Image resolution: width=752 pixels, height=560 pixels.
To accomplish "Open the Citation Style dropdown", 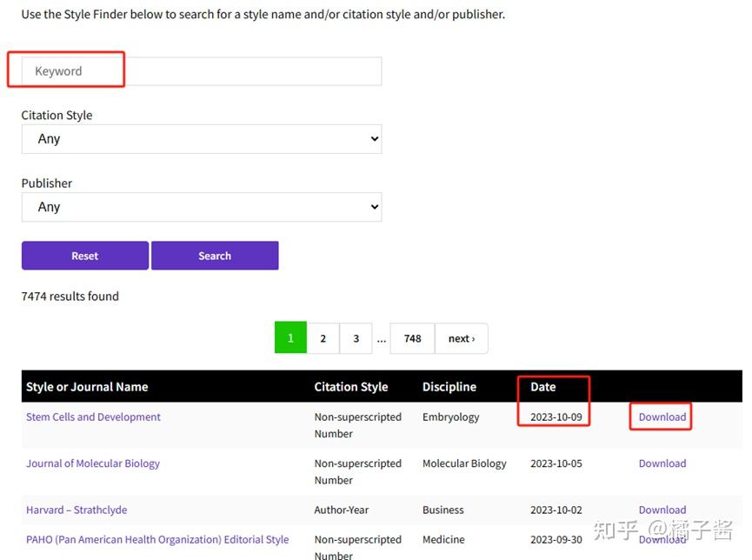I will coord(202,139).
